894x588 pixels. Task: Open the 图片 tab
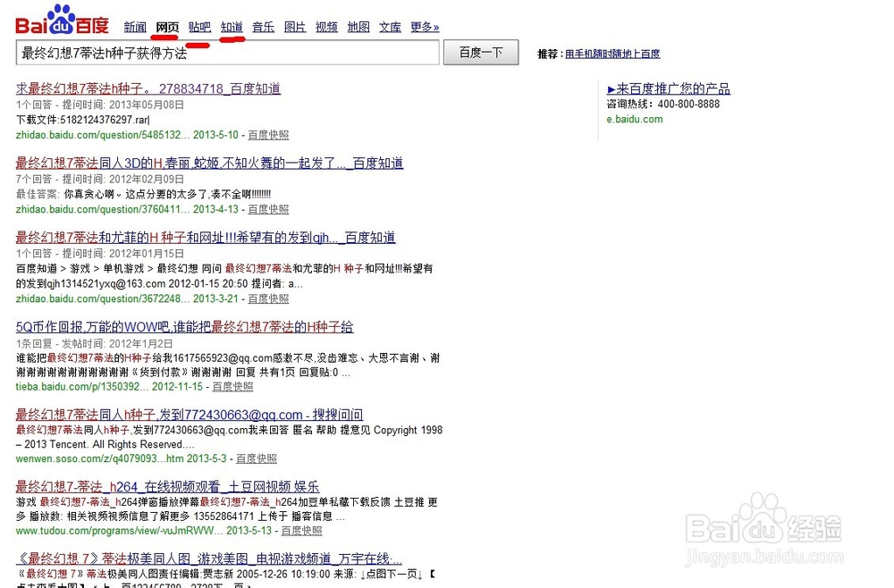295,27
